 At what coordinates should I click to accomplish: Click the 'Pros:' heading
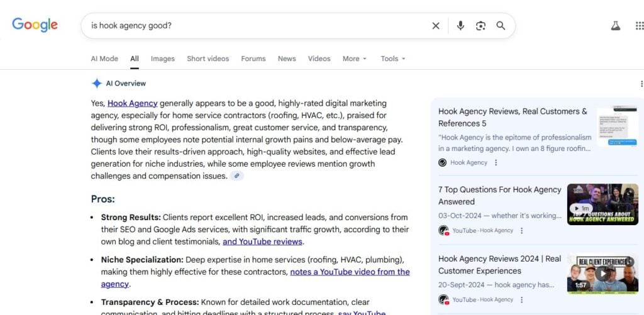click(x=103, y=199)
